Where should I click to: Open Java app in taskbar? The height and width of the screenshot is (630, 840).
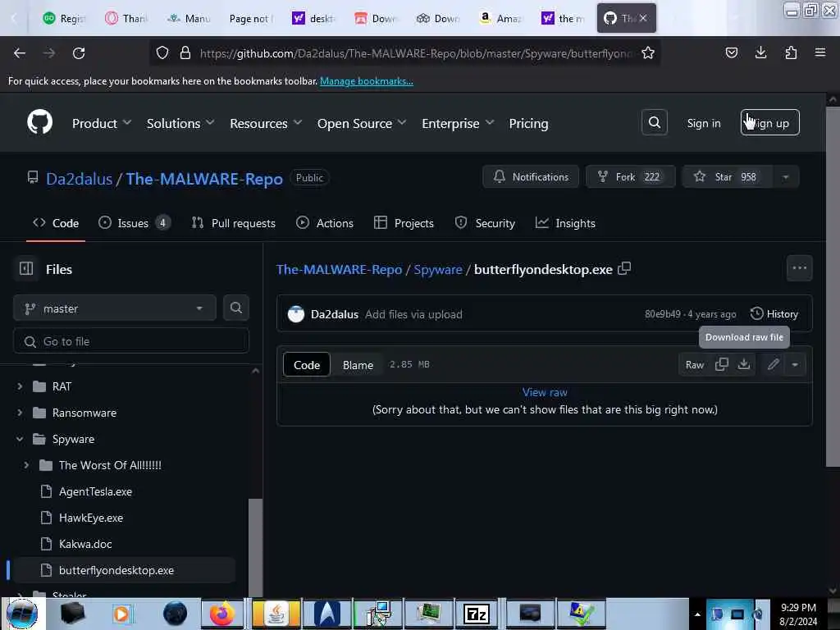(x=276, y=614)
